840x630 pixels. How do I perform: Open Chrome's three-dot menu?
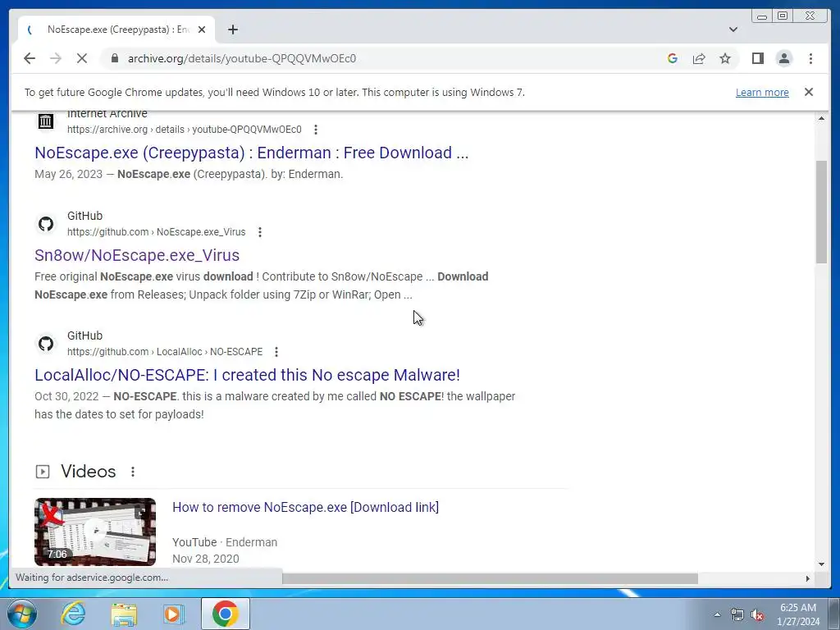(810, 58)
